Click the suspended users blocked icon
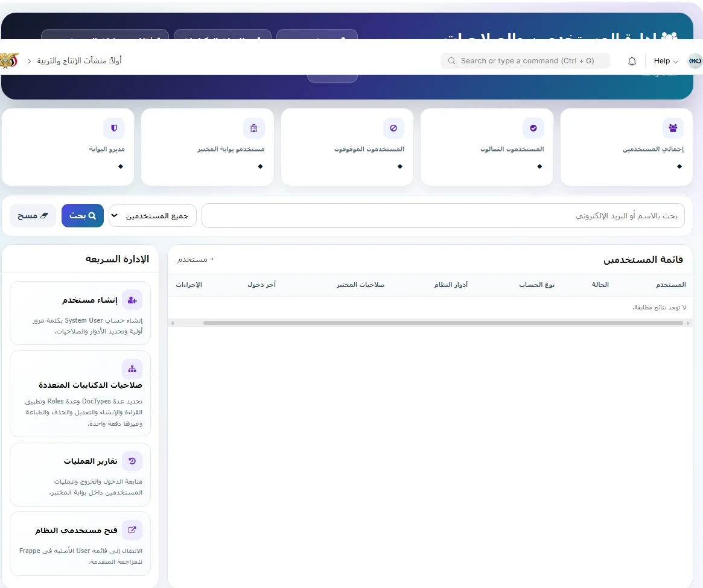This screenshot has height=588, width=703. pyautogui.click(x=393, y=128)
